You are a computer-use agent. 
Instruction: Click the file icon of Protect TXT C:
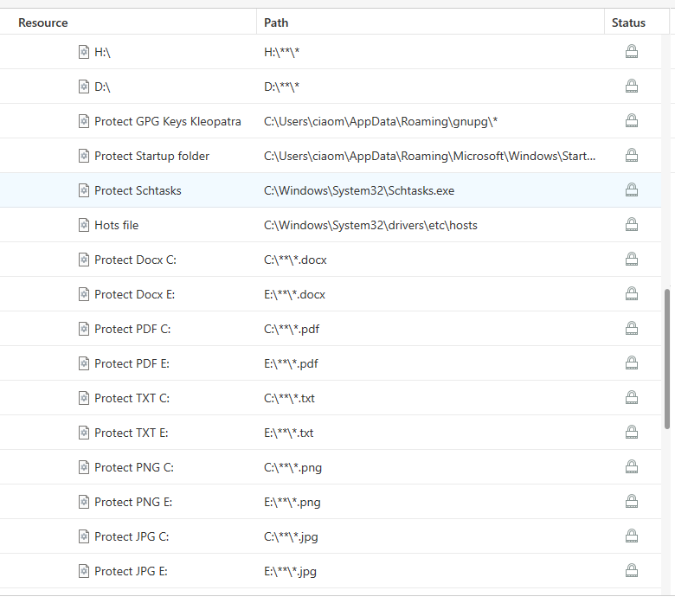[84, 398]
